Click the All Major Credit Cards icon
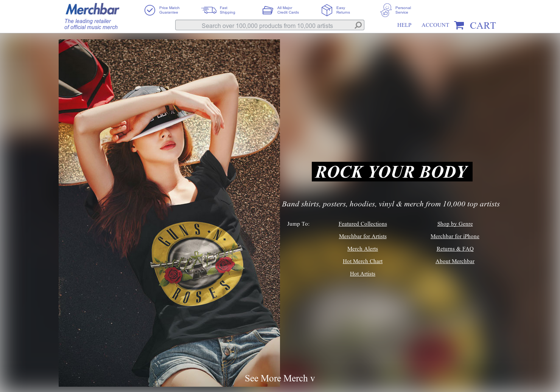Image resolution: width=560 pixels, height=392 pixels. [x=268, y=10]
